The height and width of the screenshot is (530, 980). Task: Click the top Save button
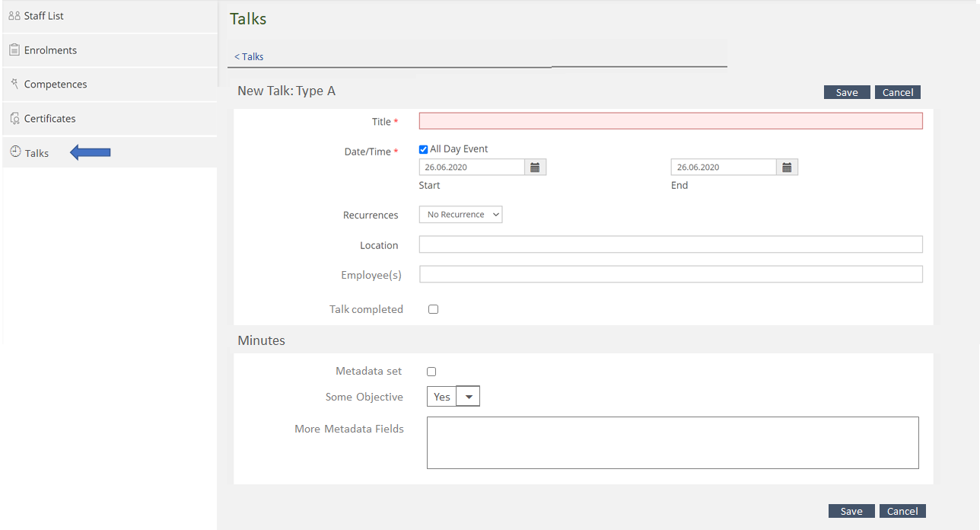click(846, 92)
